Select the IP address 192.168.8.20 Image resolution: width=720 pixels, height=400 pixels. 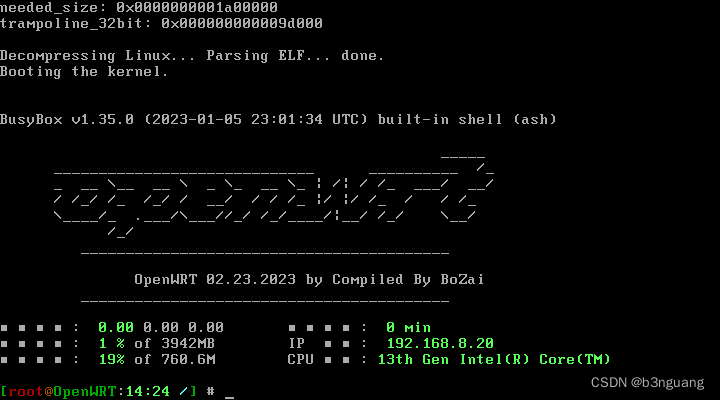tap(440, 344)
